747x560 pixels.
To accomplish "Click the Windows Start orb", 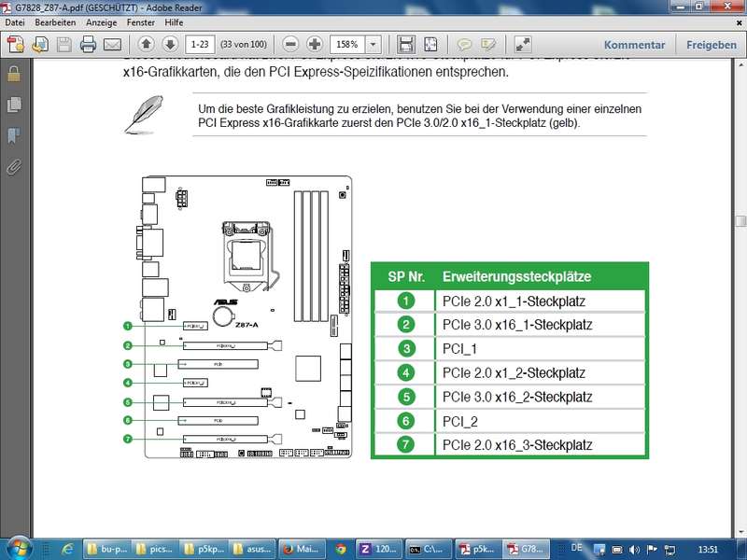I will (18, 549).
